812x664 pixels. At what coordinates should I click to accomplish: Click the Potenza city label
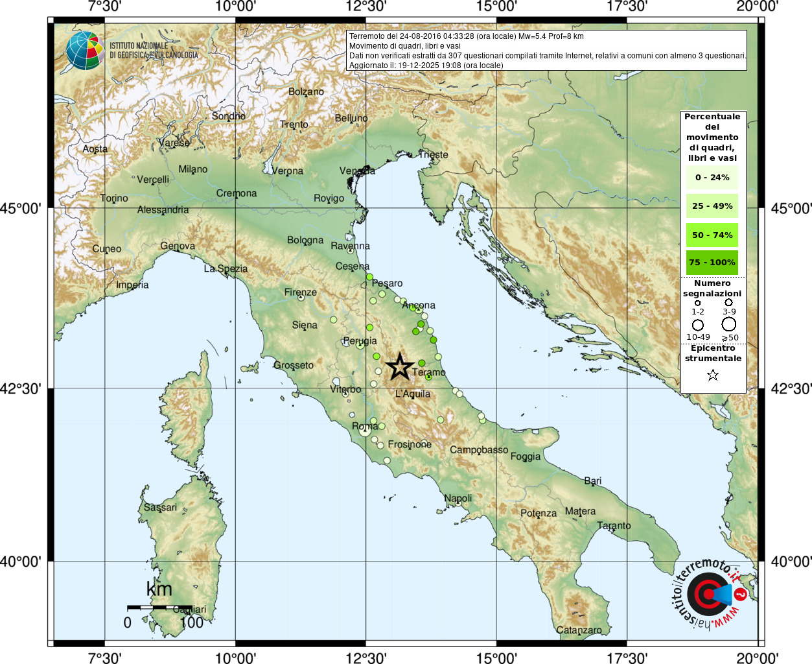(x=539, y=513)
